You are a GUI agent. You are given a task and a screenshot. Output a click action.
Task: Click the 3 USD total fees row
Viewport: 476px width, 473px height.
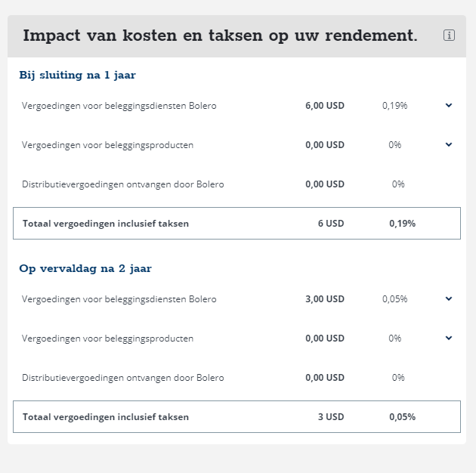tap(236, 417)
